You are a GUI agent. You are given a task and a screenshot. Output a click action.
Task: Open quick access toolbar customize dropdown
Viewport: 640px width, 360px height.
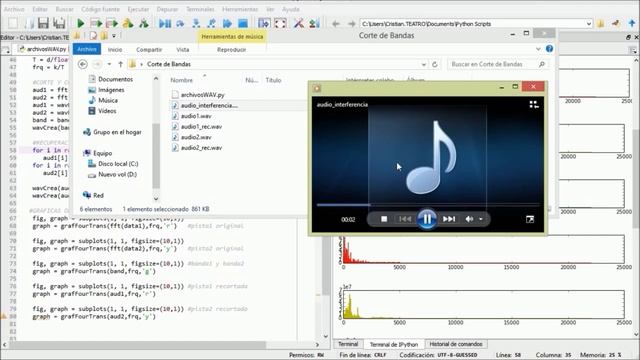pos(114,36)
